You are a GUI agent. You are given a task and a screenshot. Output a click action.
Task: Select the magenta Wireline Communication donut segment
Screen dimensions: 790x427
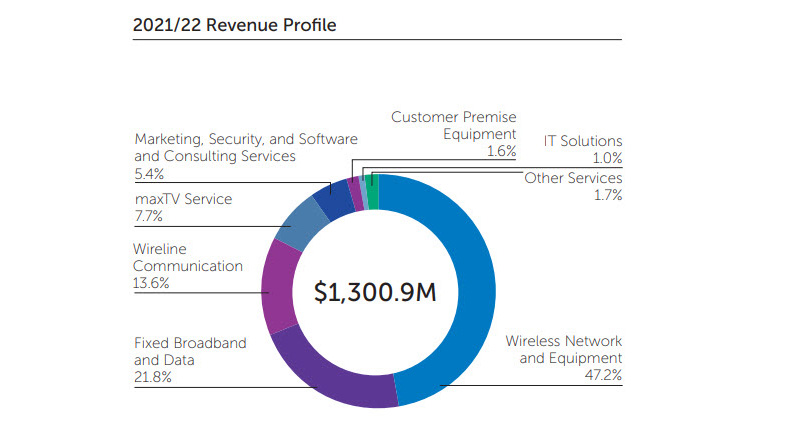coord(280,288)
